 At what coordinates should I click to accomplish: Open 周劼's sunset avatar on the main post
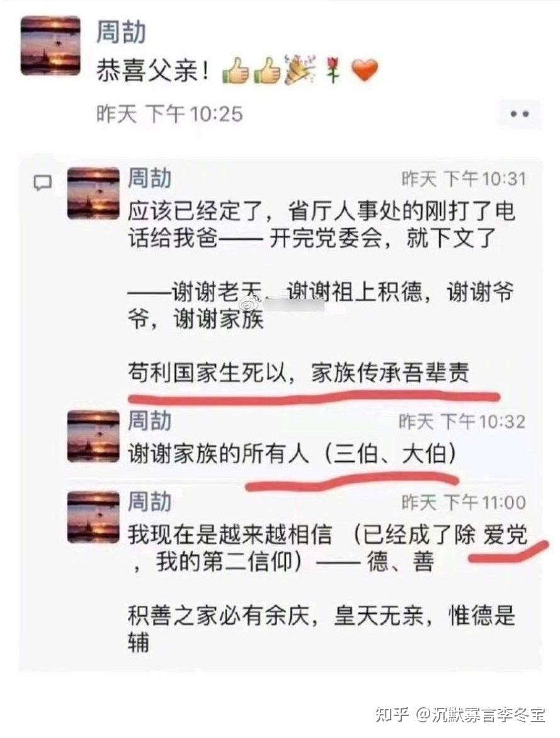click(50, 45)
